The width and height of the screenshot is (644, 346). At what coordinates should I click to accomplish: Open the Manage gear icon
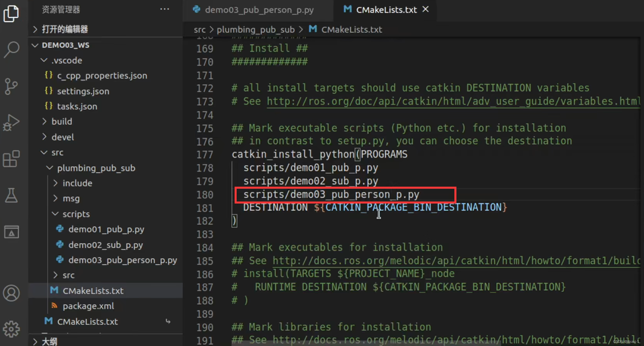[x=11, y=329]
